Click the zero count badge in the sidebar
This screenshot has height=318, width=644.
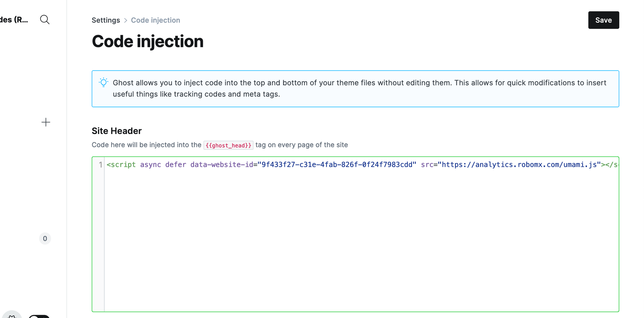pos(45,238)
